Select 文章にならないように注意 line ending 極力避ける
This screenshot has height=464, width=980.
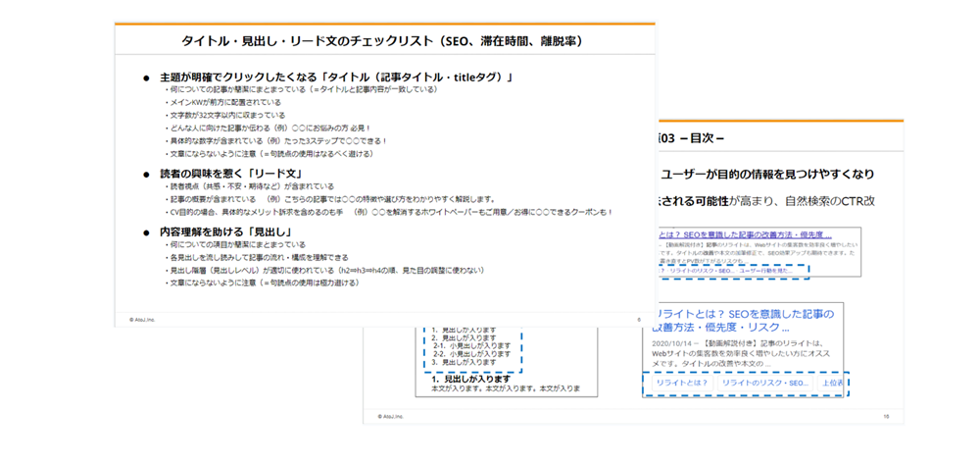(x=262, y=284)
